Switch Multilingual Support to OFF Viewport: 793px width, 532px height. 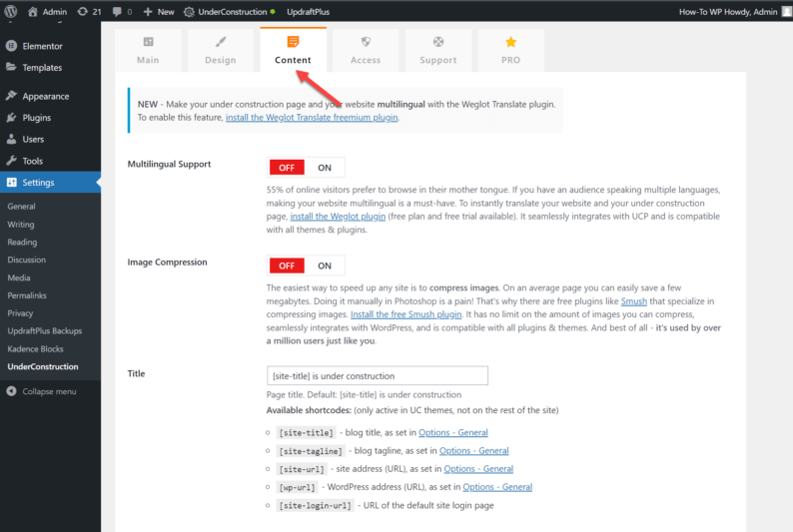tap(287, 168)
